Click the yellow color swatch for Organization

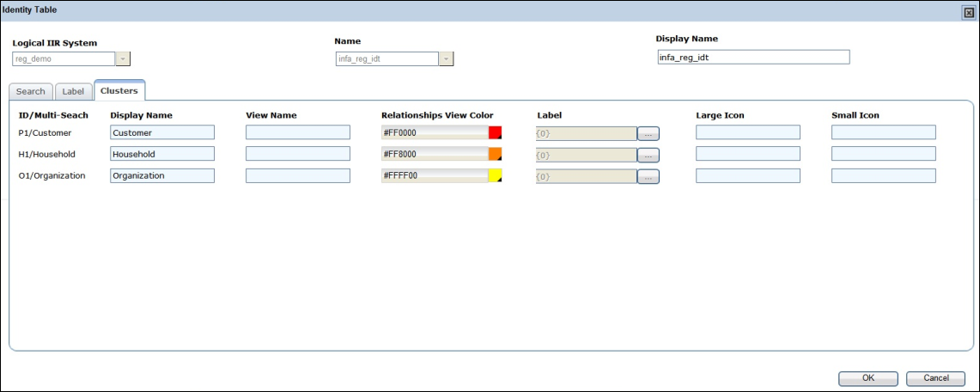495,175
